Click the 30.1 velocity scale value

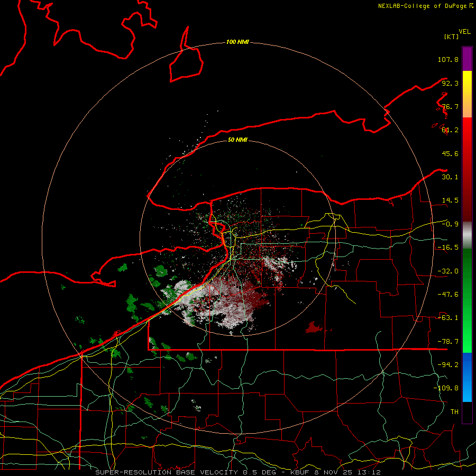pos(450,177)
